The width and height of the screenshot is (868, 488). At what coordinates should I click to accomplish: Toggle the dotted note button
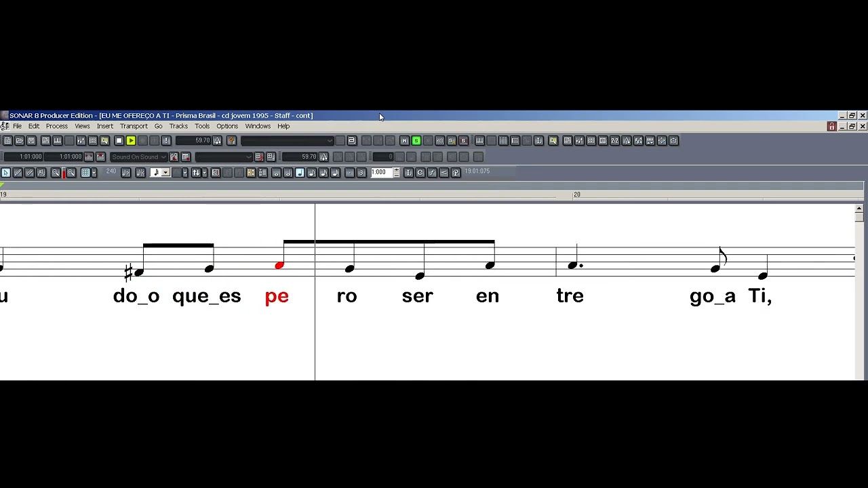pyautogui.click(x=349, y=173)
